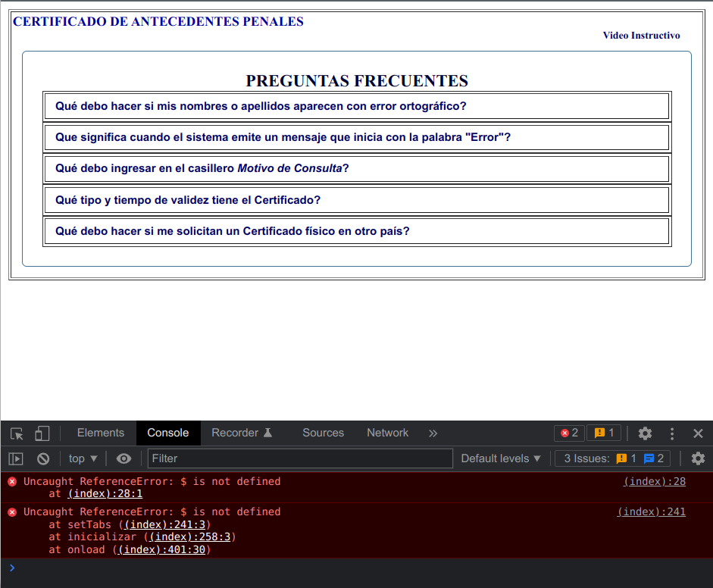Open the console settings gear on the right
Image resolution: width=713 pixels, height=588 pixels.
coord(698,458)
